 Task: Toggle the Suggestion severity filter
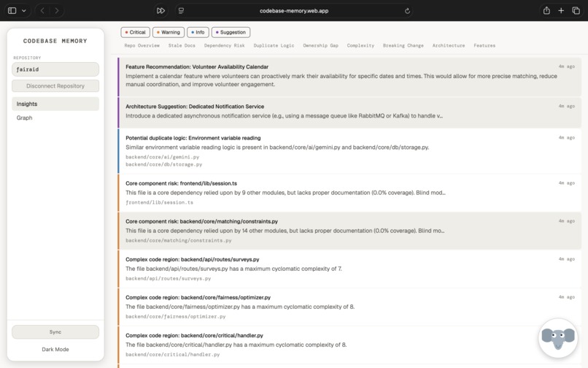pyautogui.click(x=231, y=32)
